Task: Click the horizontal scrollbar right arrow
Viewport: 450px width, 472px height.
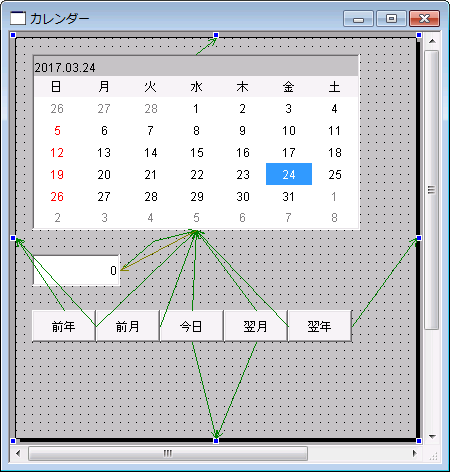Action: pyautogui.click(x=415, y=453)
